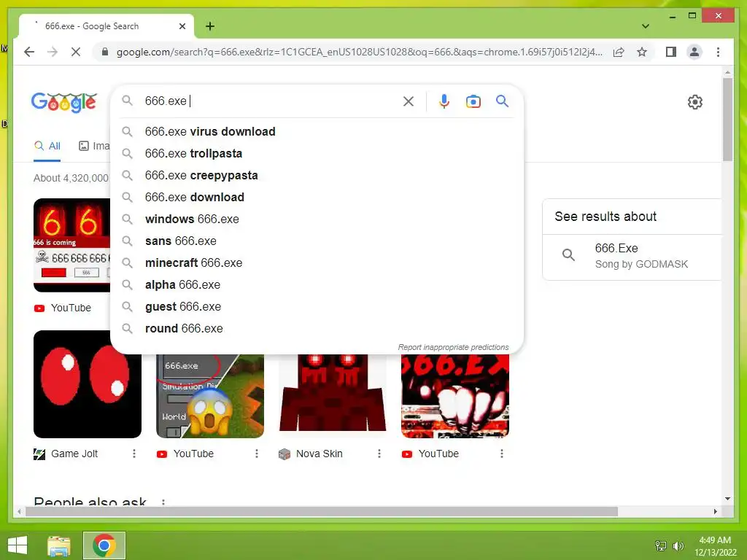This screenshot has width=747, height=560.
Task: Click the Game Jolt source link
Action: 66,454
